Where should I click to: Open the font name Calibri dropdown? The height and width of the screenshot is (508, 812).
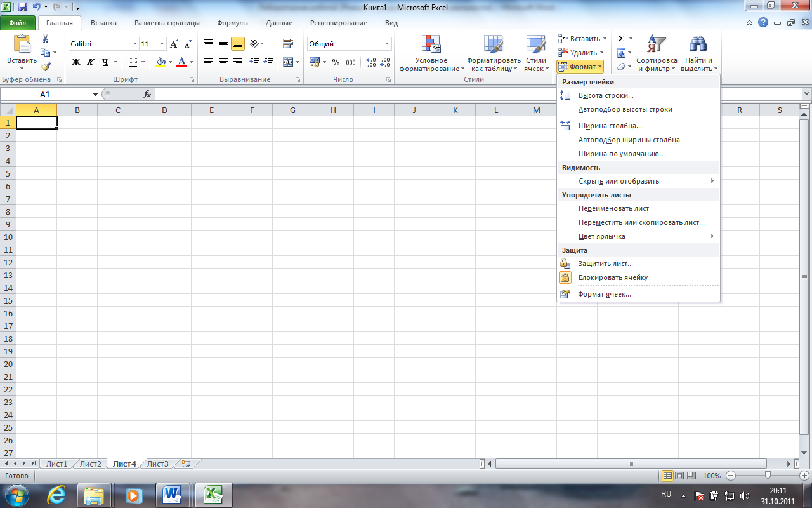(x=134, y=44)
